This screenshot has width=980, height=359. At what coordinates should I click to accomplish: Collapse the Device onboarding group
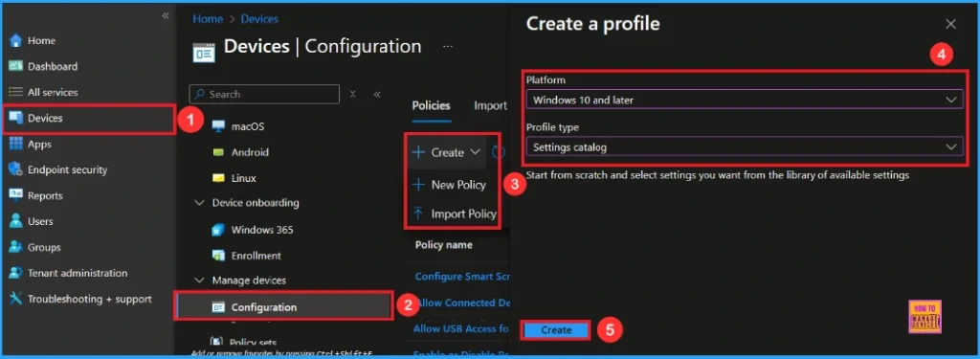(x=199, y=203)
